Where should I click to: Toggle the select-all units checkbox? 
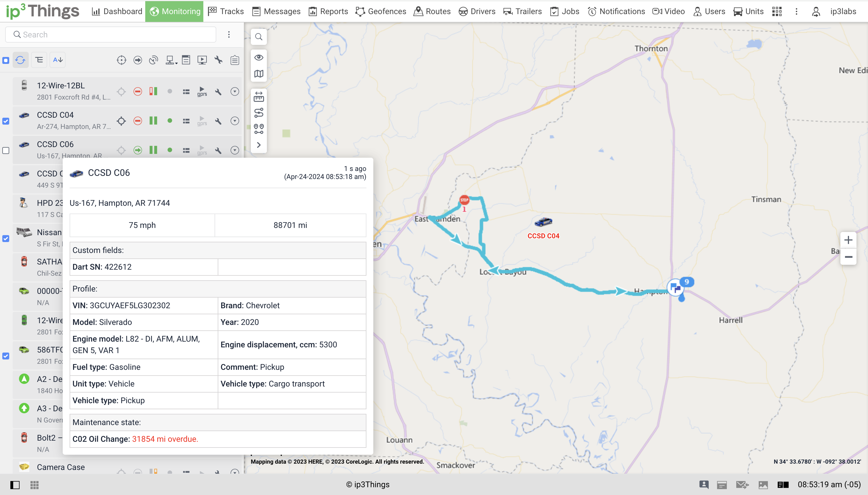pyautogui.click(x=6, y=60)
